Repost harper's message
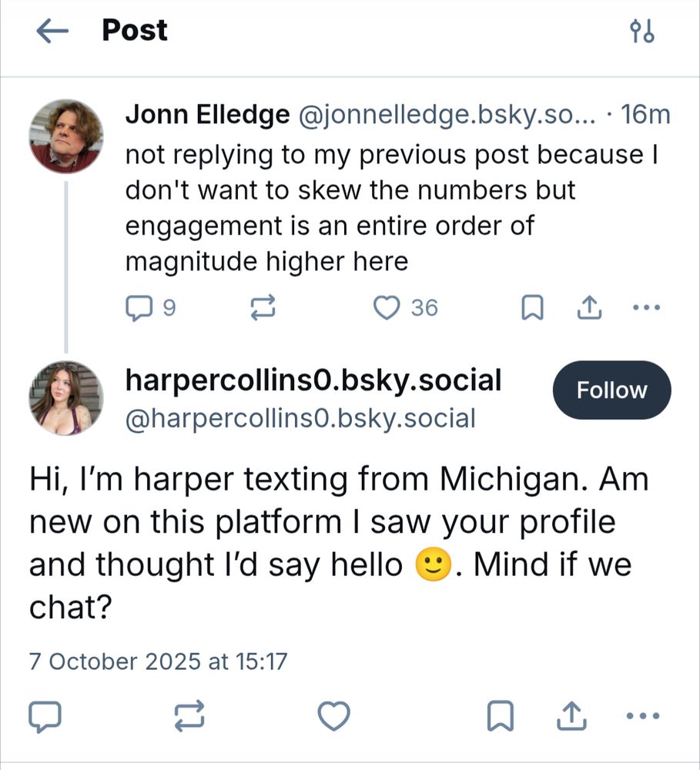 (190, 717)
